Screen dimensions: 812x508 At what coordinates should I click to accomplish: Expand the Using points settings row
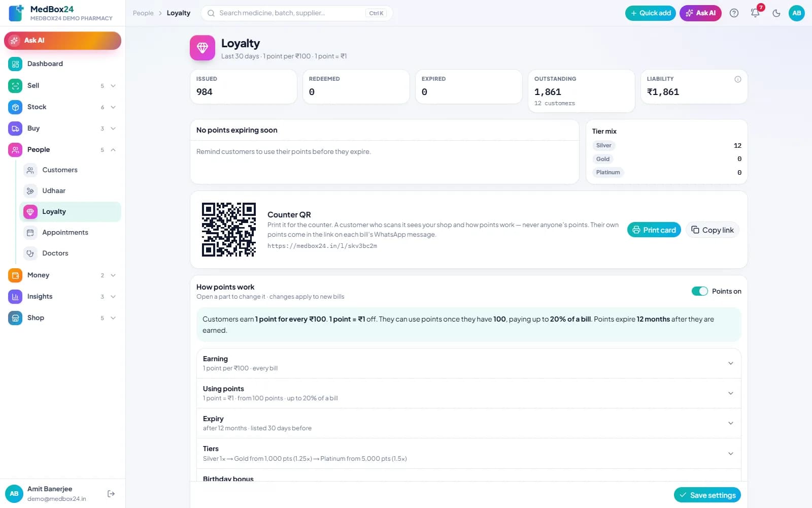pos(468,393)
